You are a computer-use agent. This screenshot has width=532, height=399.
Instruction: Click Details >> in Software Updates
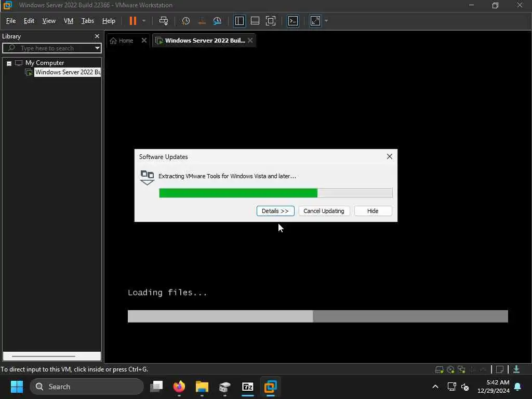pos(275,211)
